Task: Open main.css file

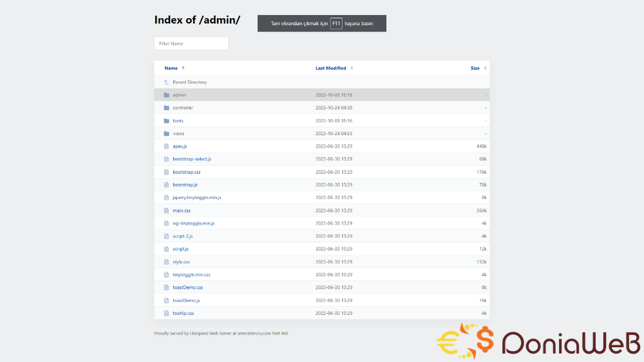Action: (x=182, y=211)
